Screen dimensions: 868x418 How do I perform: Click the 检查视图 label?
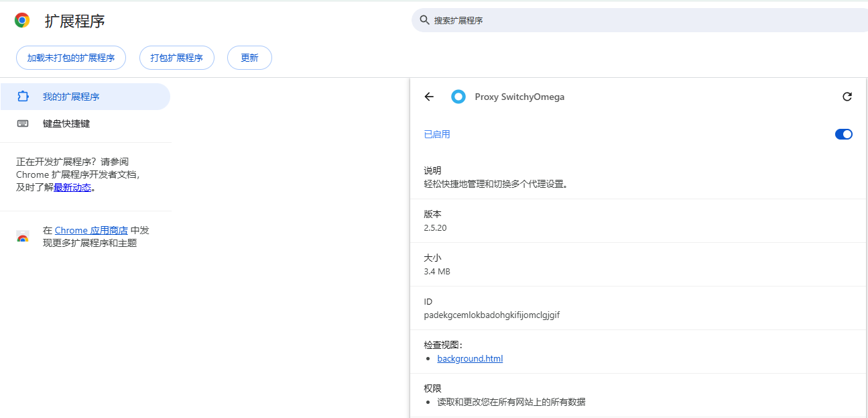(x=443, y=345)
